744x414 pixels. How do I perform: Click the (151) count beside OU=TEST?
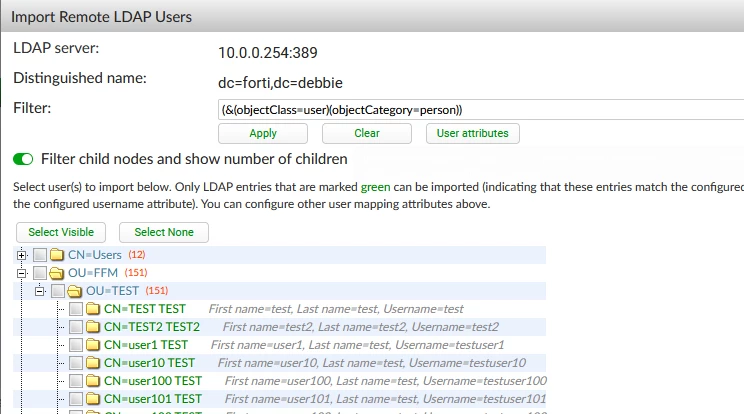157,291
